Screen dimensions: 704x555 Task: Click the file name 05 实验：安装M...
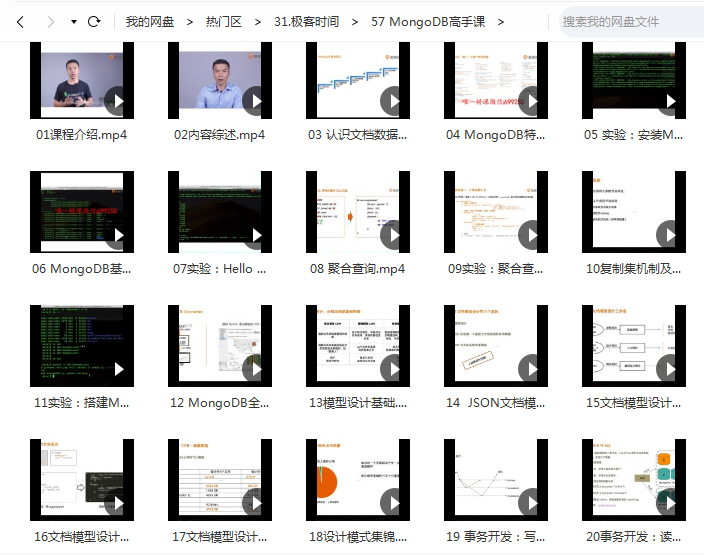click(x=634, y=135)
